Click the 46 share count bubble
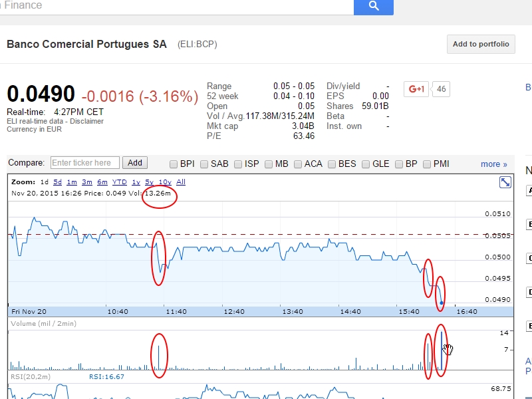 (x=441, y=89)
